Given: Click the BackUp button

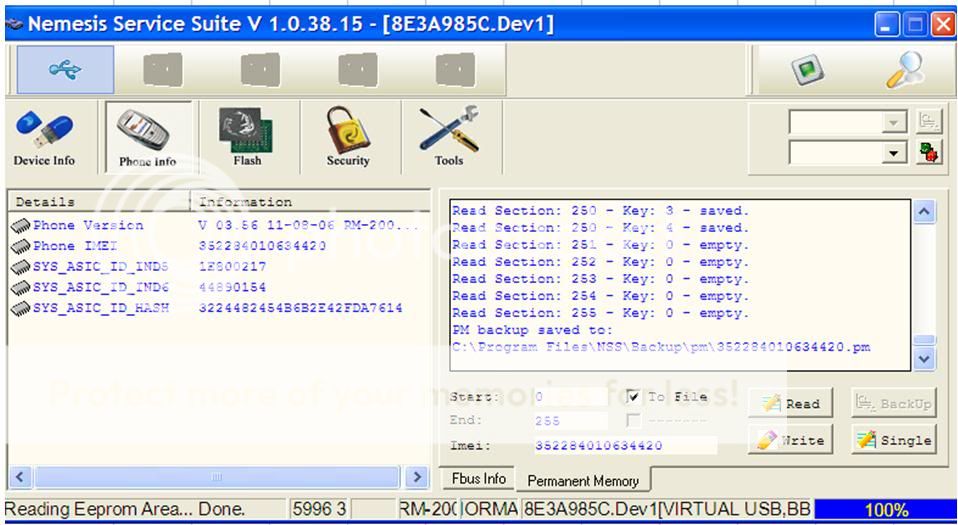Looking at the screenshot, I should [893, 403].
